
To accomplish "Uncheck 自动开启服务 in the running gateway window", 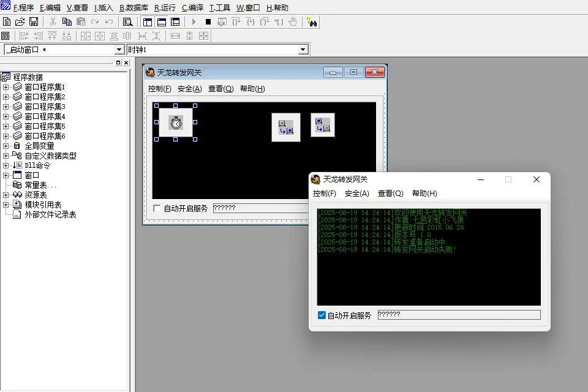I will [x=322, y=315].
